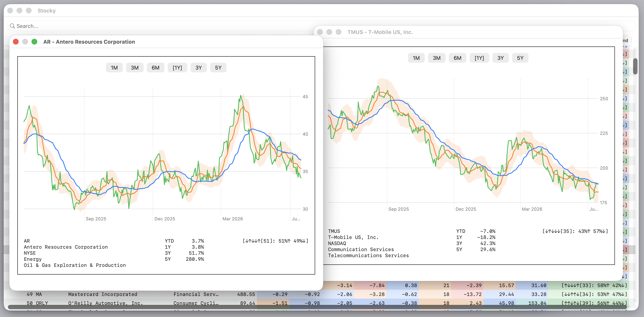Zoom the AR Antero Resources window

tap(35, 42)
